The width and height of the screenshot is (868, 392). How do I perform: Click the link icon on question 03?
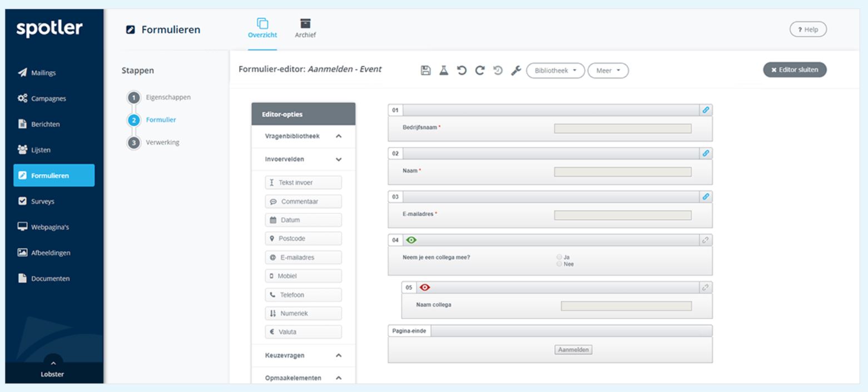706,196
